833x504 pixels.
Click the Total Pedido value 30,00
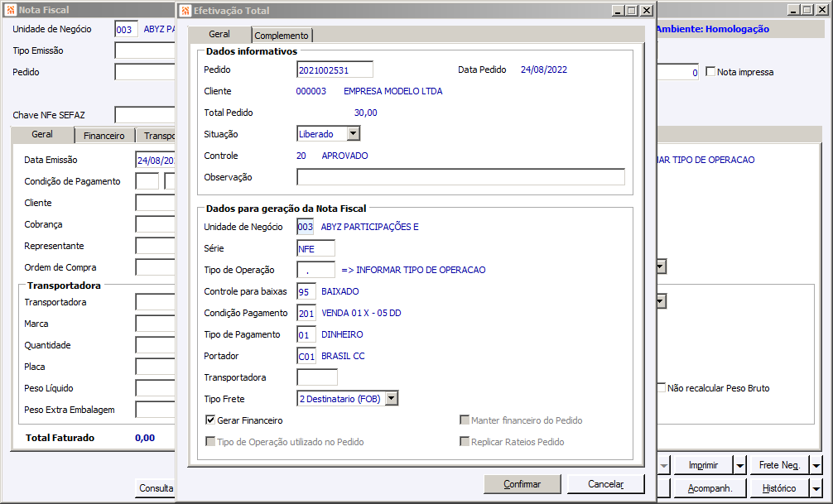pyautogui.click(x=365, y=113)
